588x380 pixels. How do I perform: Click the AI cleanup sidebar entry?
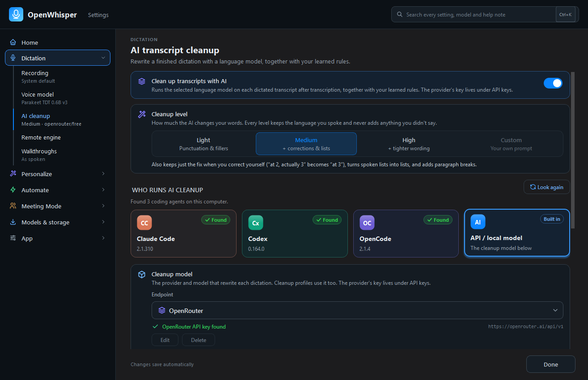(x=62, y=119)
